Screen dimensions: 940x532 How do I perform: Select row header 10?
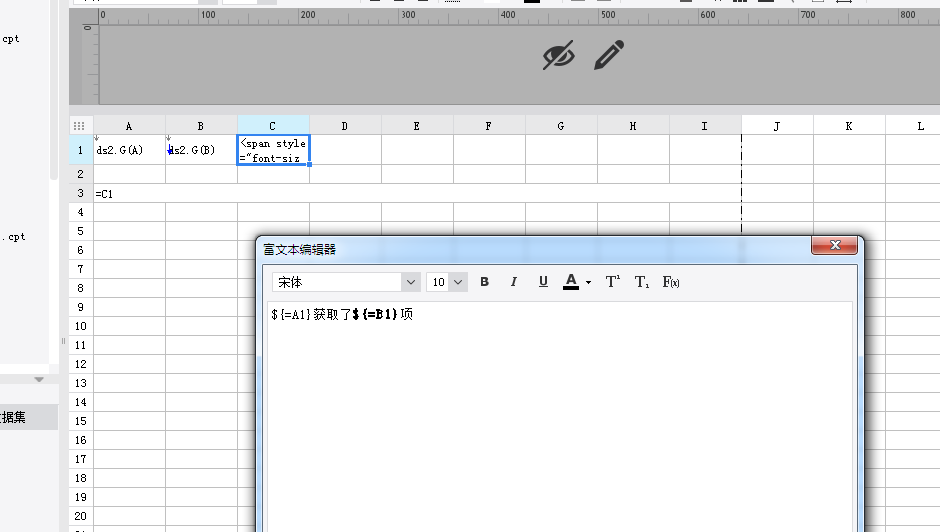pos(80,326)
